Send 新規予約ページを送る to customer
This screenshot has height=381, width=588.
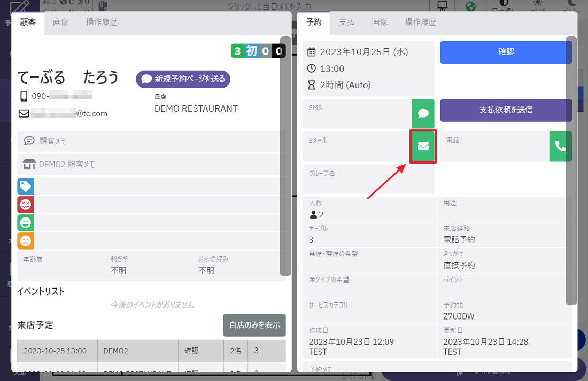pyautogui.click(x=183, y=79)
